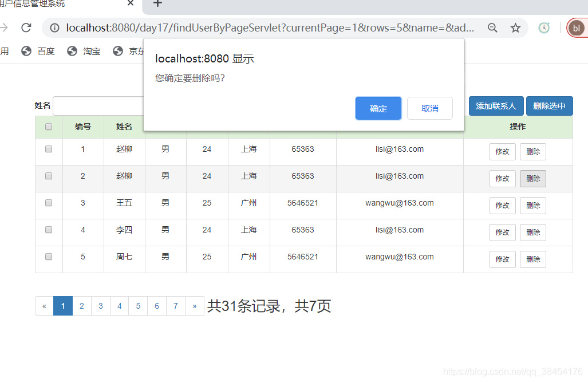Open the profile avatar 'bl'
Image resolution: width=588 pixels, height=382 pixels.
pyautogui.click(x=577, y=27)
